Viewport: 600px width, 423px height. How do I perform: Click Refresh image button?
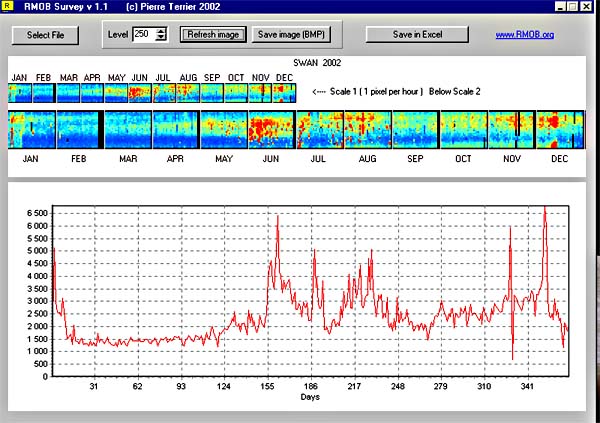click(x=212, y=34)
